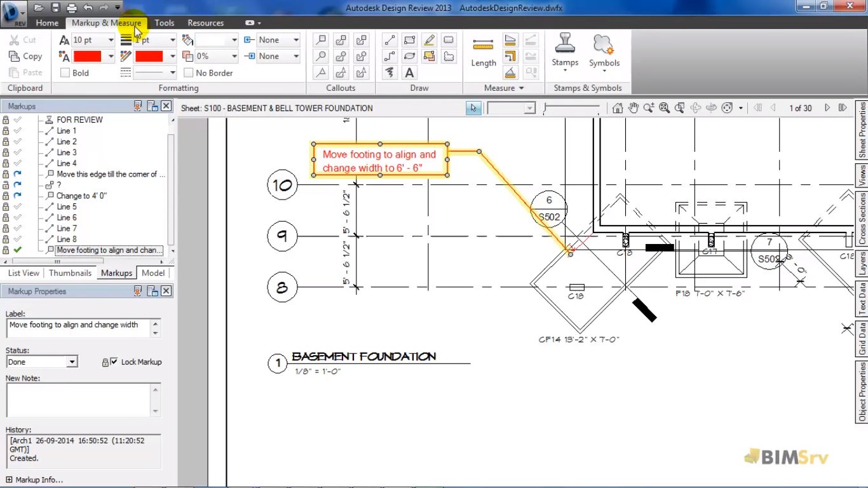Viewport: 868px width, 488px height.
Task: Select the Highlighter draw tool
Action: [430, 40]
